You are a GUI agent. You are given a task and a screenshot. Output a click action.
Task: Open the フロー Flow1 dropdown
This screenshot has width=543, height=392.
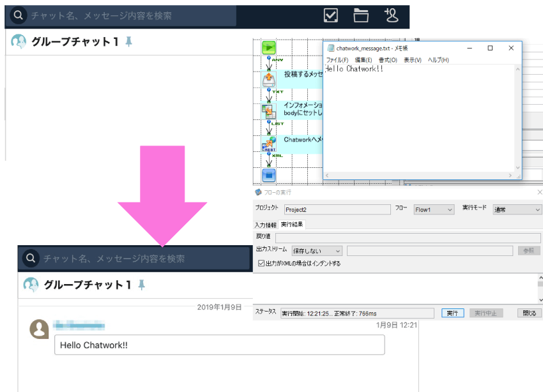pos(434,209)
